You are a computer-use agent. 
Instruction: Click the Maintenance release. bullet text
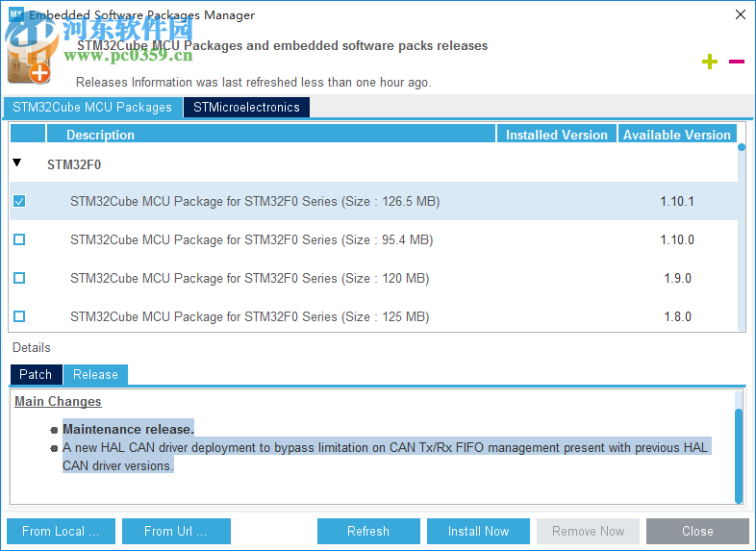pyautogui.click(x=128, y=429)
